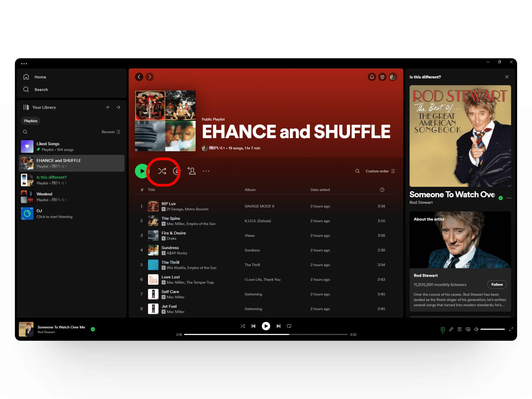
Task: Click the notifications bell icon
Action: click(372, 77)
